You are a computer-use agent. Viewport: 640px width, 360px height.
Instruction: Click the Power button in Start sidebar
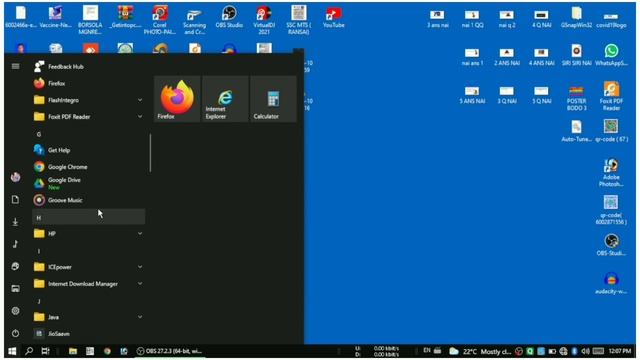tap(16, 333)
